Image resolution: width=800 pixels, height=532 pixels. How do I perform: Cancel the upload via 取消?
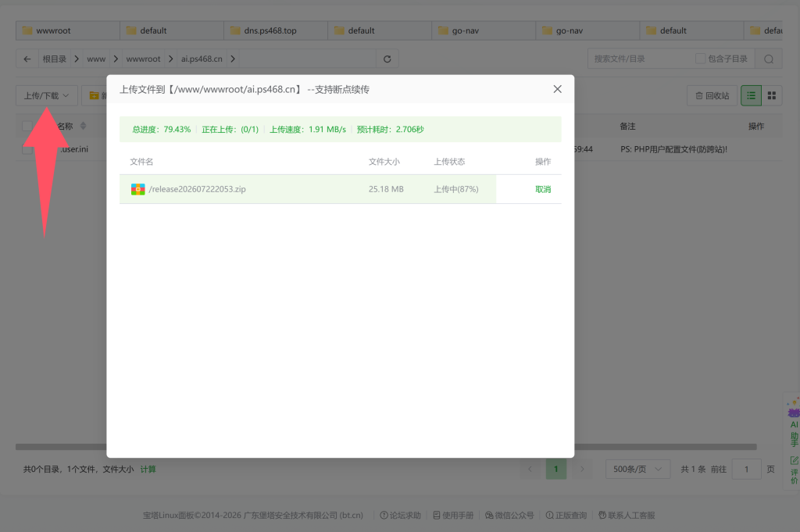pos(543,189)
